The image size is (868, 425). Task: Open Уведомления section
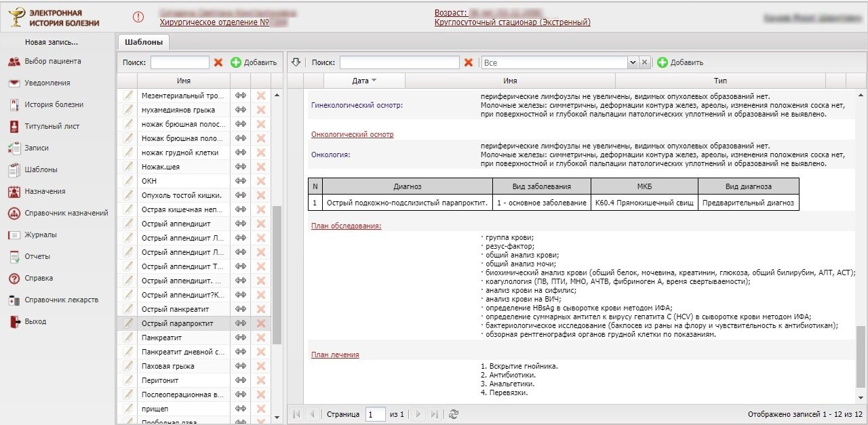pos(47,83)
